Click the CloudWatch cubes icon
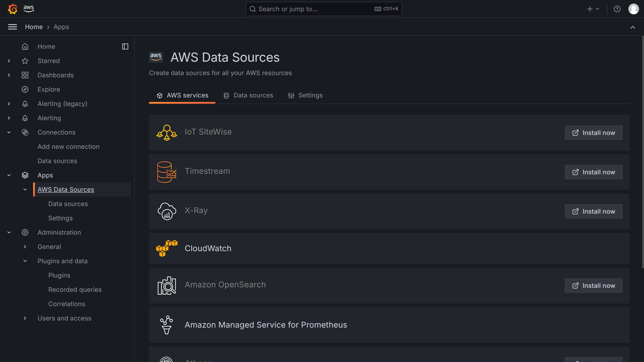 (167, 248)
